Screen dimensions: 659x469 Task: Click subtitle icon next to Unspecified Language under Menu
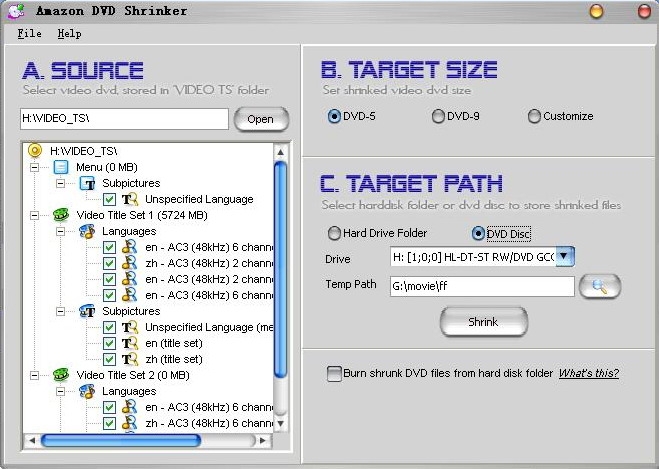(130, 199)
